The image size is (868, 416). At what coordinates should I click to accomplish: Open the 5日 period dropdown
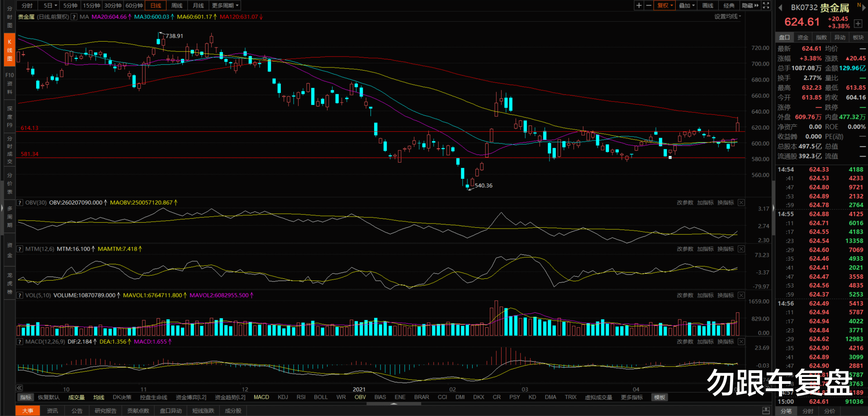[50, 5]
